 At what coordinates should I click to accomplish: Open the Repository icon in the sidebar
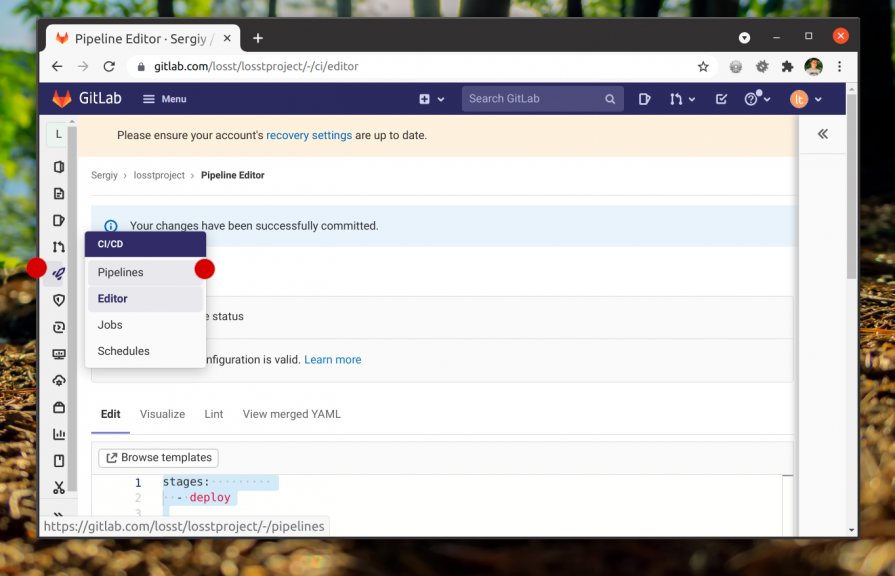(59, 194)
